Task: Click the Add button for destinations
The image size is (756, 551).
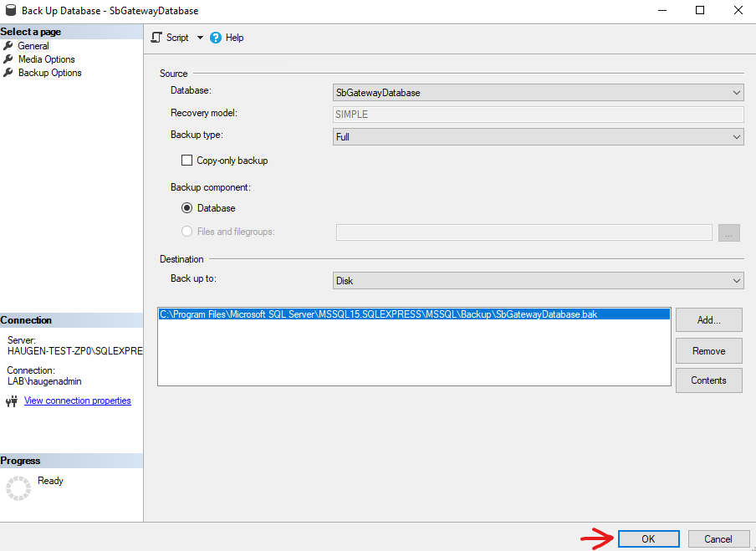Action: click(708, 319)
